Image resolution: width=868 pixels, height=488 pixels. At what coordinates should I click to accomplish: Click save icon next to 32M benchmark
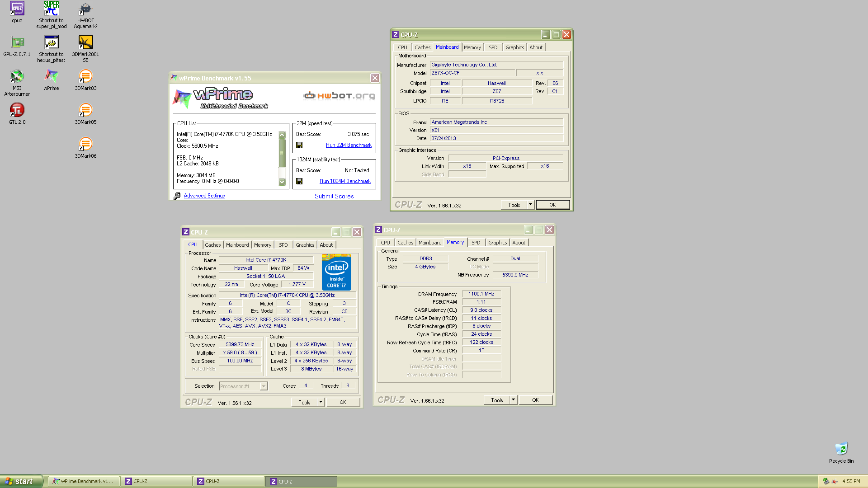click(299, 145)
